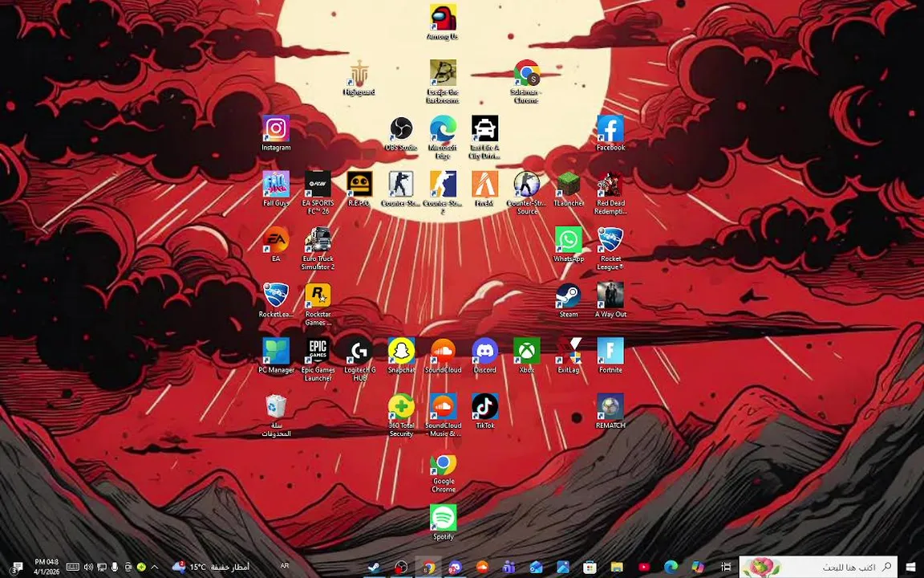Open the Windows Start menu button
The image size is (924, 578).
pos(911,568)
